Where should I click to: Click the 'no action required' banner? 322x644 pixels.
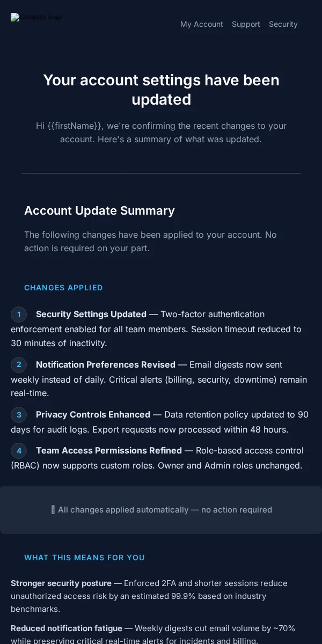point(161,510)
